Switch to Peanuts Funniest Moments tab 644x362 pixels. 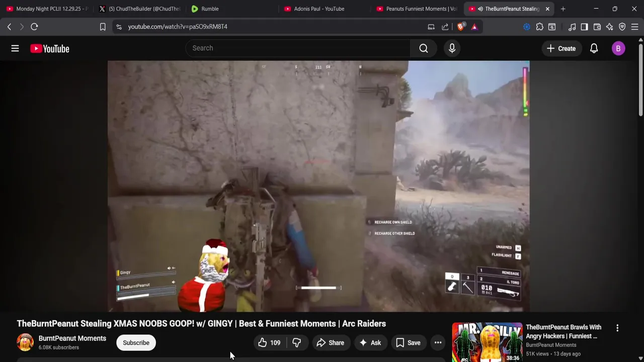(x=417, y=9)
